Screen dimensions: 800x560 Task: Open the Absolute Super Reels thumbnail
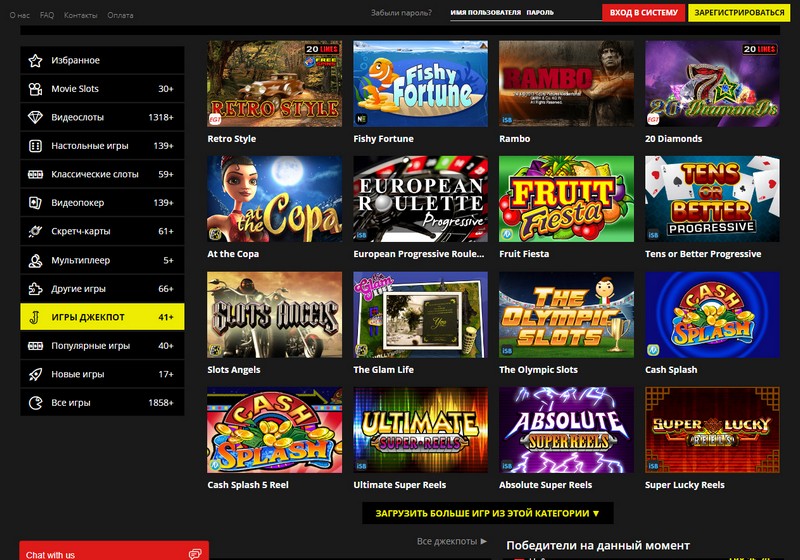click(566, 429)
